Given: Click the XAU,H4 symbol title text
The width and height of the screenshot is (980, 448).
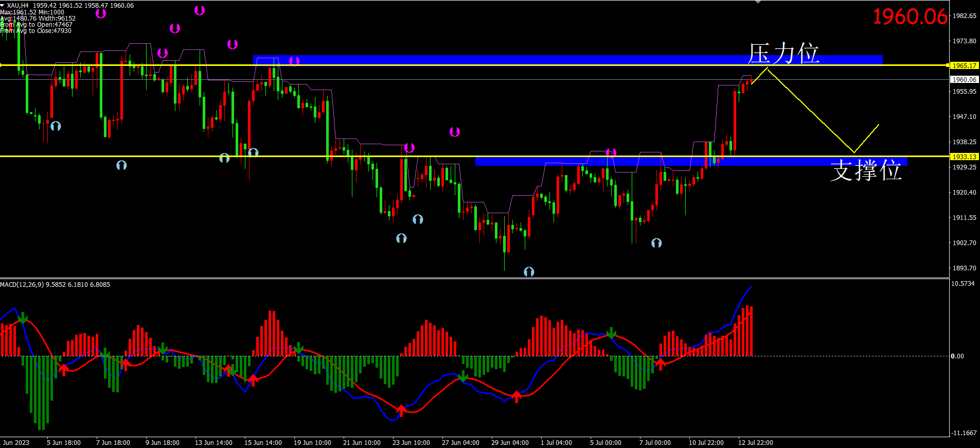Looking at the screenshot, I should click(18, 5).
